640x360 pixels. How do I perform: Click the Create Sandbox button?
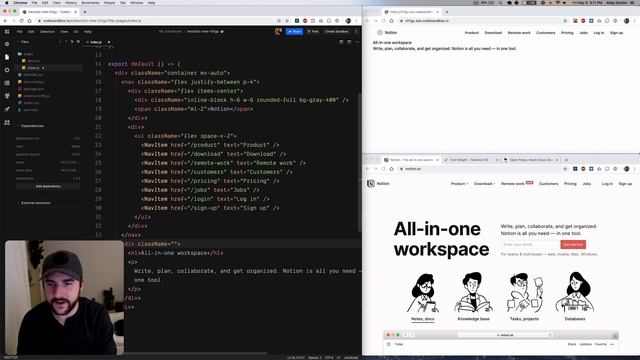point(337,31)
